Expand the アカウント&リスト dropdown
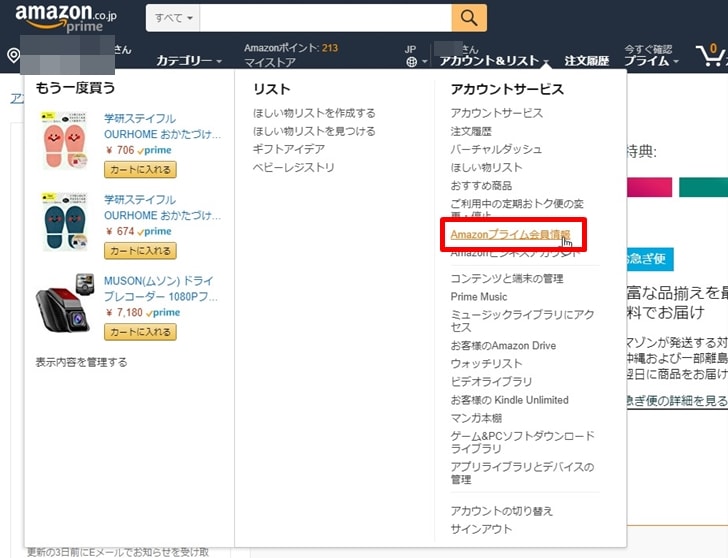The height and width of the screenshot is (558, 728). click(494, 60)
